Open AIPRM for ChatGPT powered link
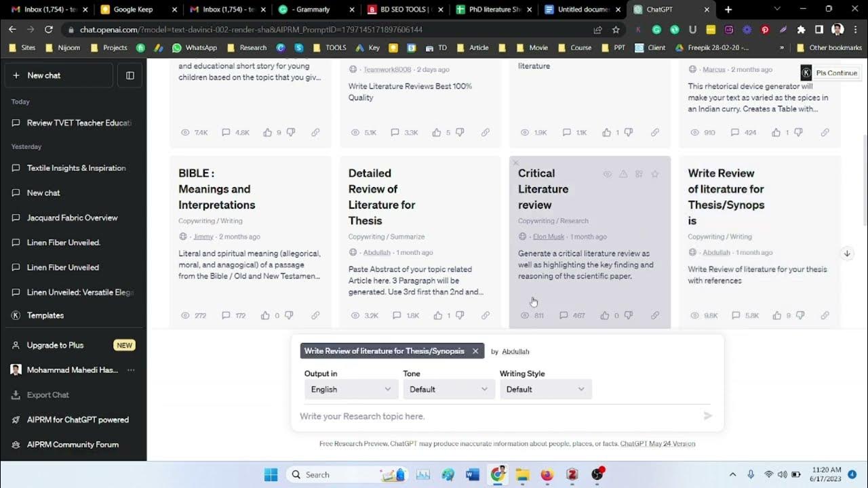The height and width of the screenshot is (488, 868). tap(73, 420)
